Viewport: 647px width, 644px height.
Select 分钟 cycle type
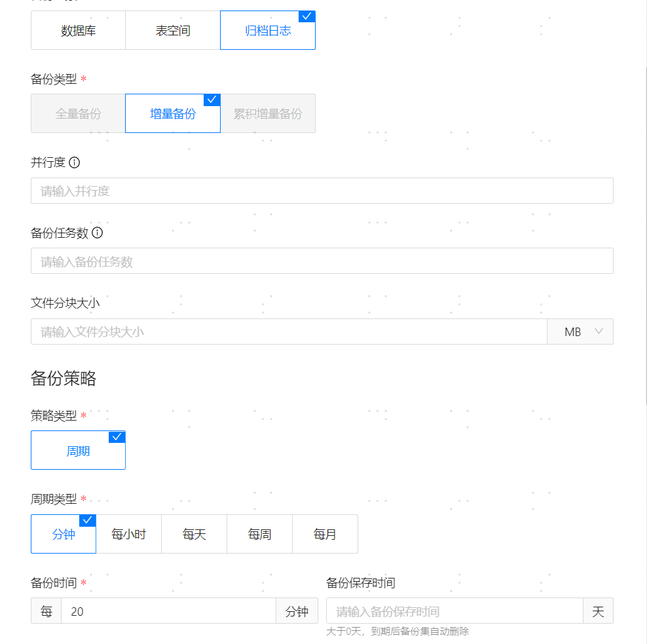coord(64,535)
